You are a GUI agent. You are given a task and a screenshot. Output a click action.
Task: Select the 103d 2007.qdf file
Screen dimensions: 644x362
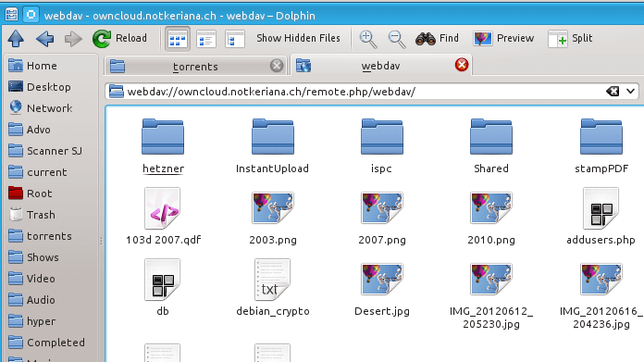pyautogui.click(x=163, y=217)
